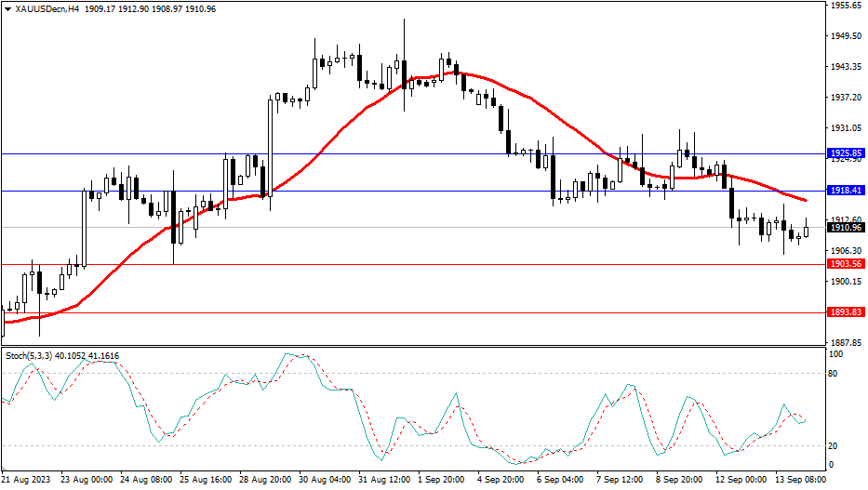This screenshot has height=490, width=868.
Task: Click the 1937.20 price axis value
Action: (x=846, y=98)
